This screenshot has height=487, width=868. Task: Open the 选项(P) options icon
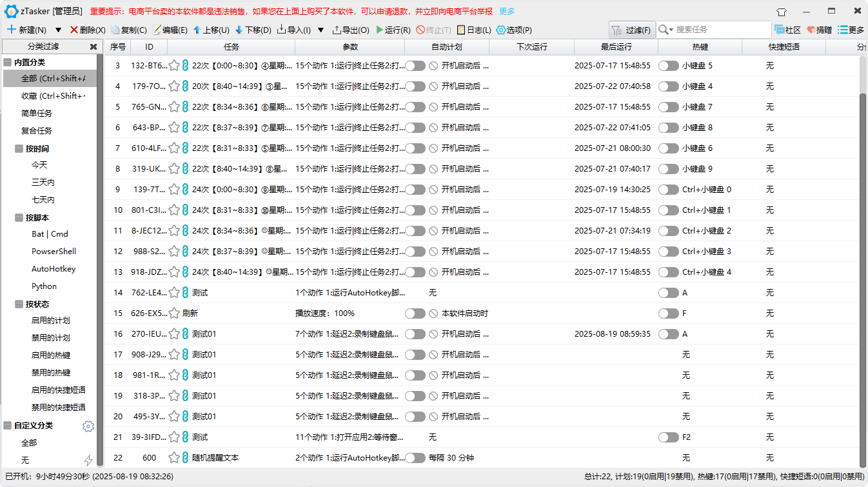[500, 30]
